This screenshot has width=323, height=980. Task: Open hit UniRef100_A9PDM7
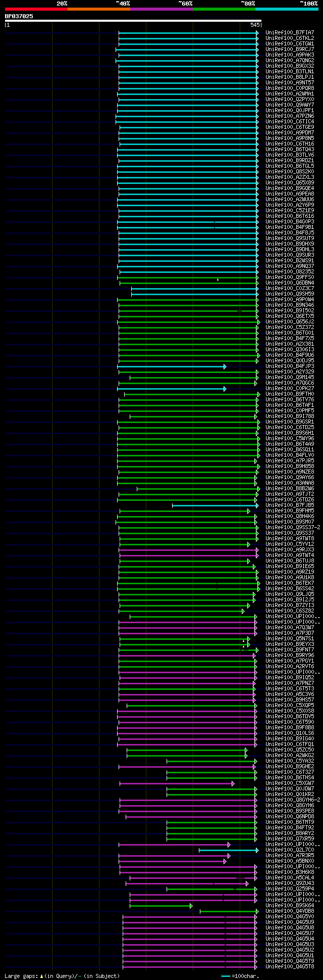[290, 132]
